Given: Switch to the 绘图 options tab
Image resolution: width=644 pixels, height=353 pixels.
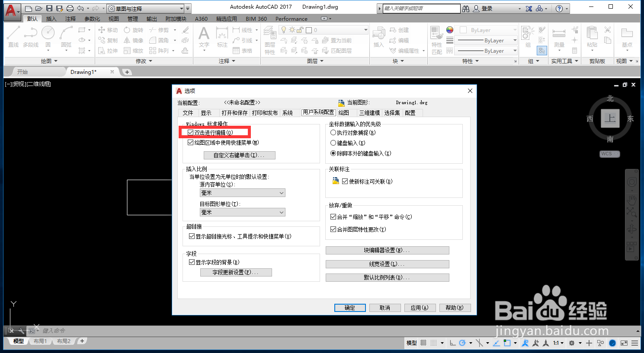Looking at the screenshot, I should 344,113.
